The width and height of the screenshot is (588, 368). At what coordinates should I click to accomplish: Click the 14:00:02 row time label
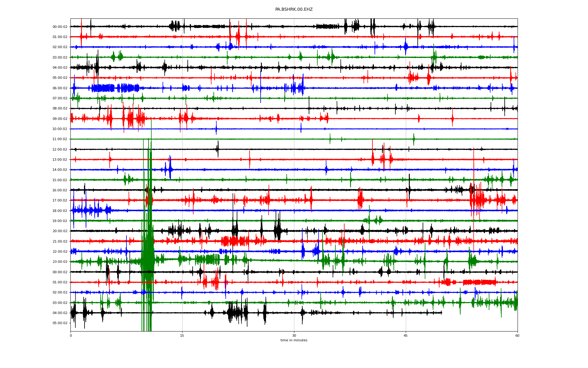tap(60, 170)
